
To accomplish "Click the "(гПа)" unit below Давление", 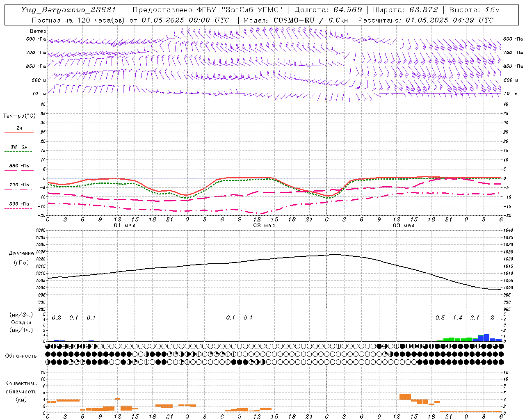I will click(x=21, y=262).
